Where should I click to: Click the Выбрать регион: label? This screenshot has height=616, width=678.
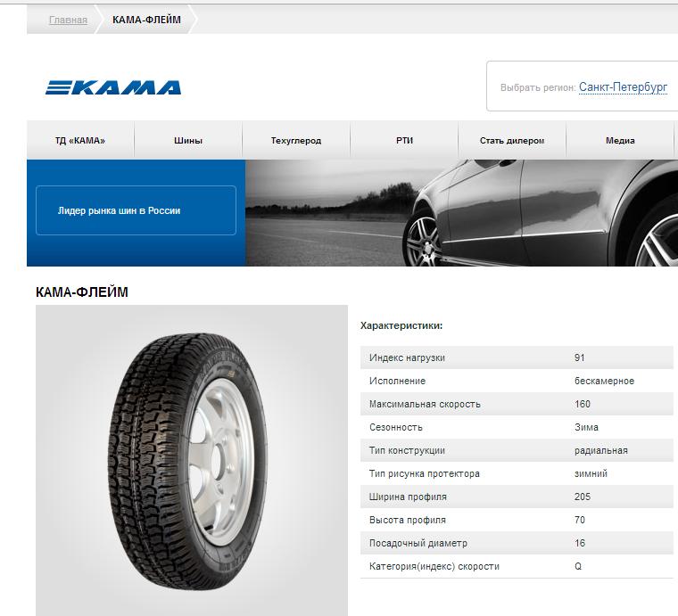(x=538, y=87)
